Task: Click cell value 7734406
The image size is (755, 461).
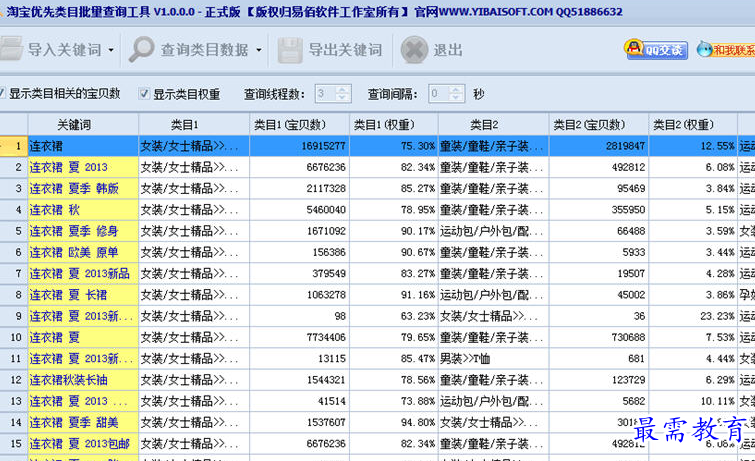Action: pyautogui.click(x=299, y=337)
